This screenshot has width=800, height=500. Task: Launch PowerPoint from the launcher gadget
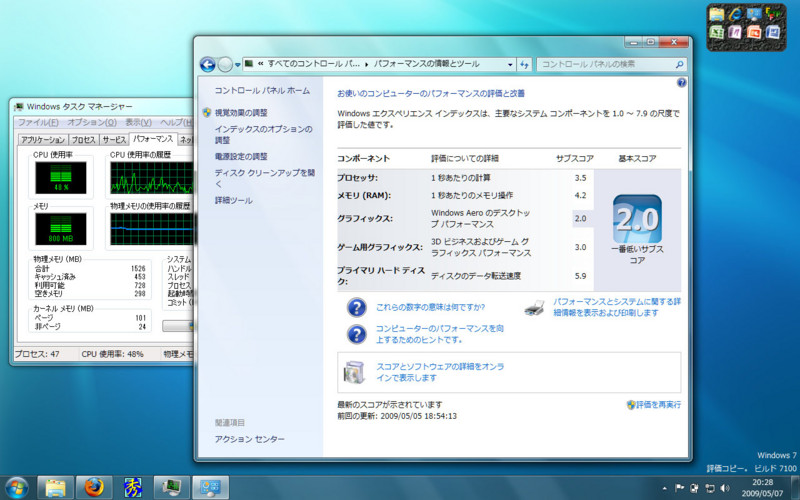pos(754,33)
